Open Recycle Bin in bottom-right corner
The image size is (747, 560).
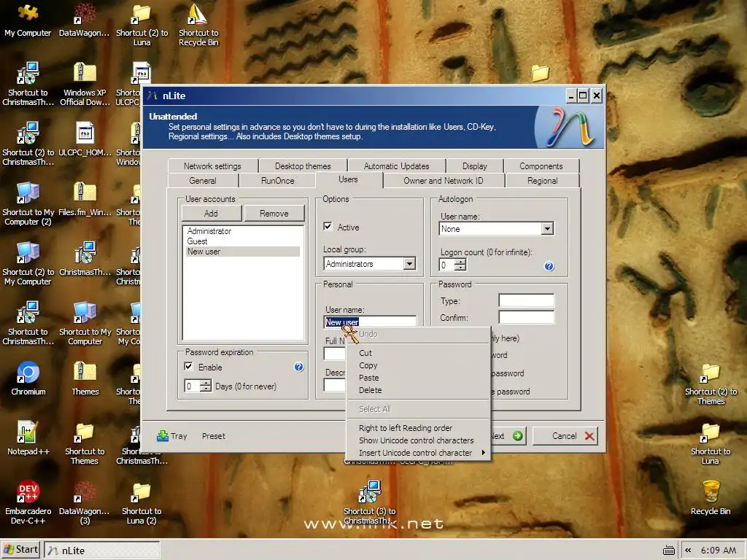click(x=711, y=499)
